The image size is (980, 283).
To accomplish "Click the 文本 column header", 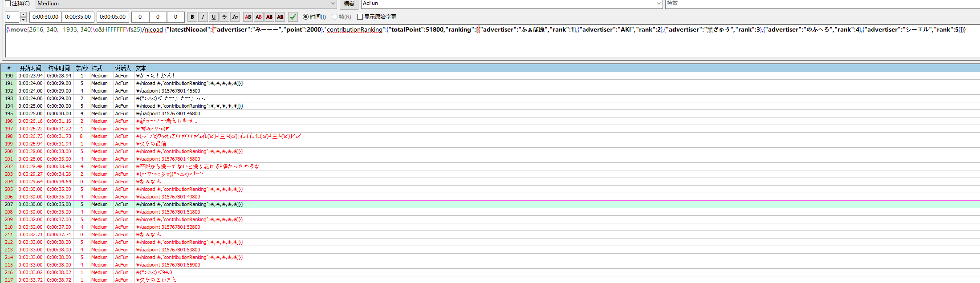I will coord(557,68).
